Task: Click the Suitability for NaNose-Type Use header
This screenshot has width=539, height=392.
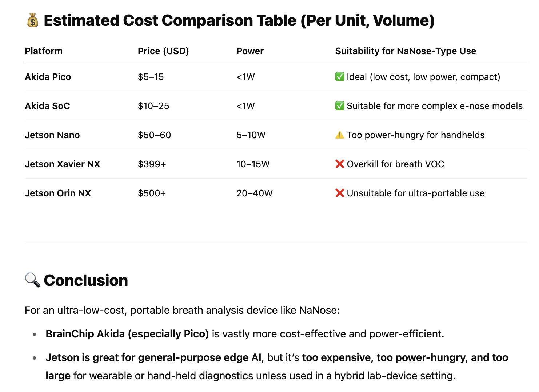Action: tap(406, 51)
